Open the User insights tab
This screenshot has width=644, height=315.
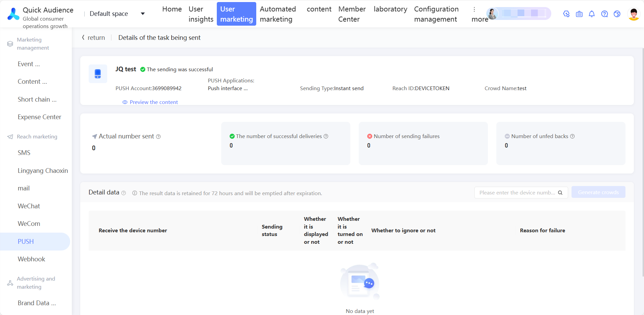pos(201,14)
